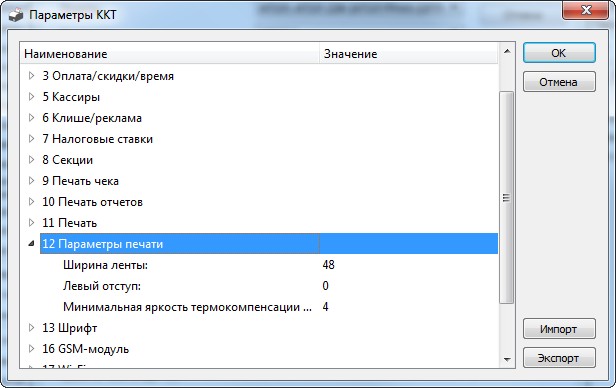Select the Минимальная яркость термокомпенсации parameter

point(187,307)
